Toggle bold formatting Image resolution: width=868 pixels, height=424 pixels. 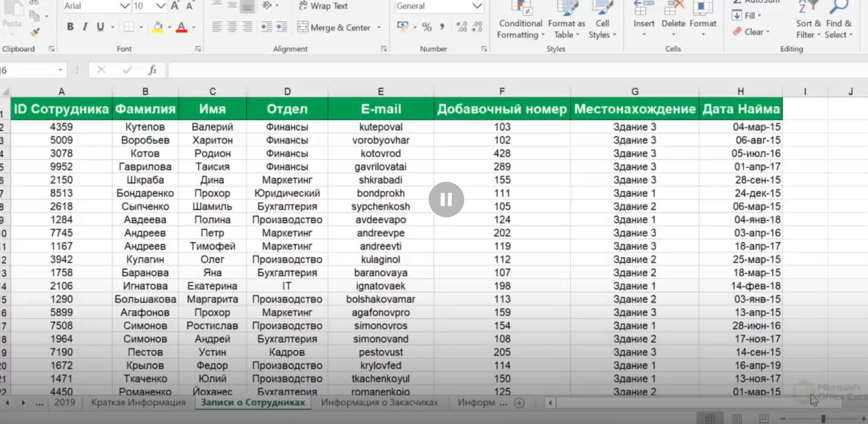(70, 27)
